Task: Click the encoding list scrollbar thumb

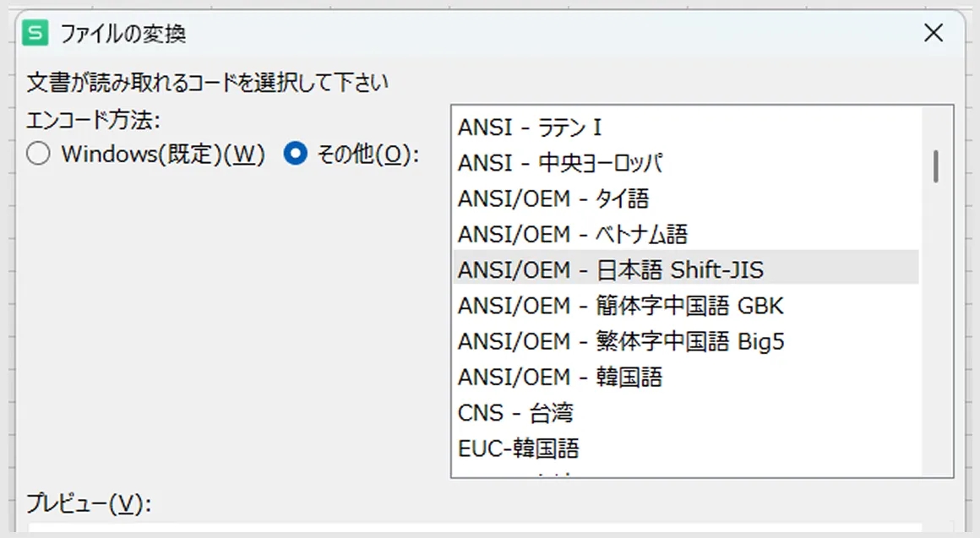Action: coord(935,166)
